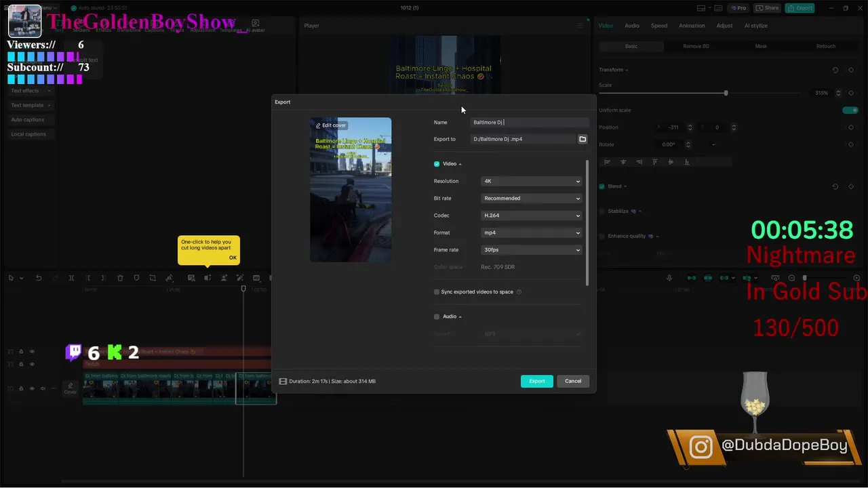
Task: Switch to the Speed tab in inspector
Action: click(659, 26)
